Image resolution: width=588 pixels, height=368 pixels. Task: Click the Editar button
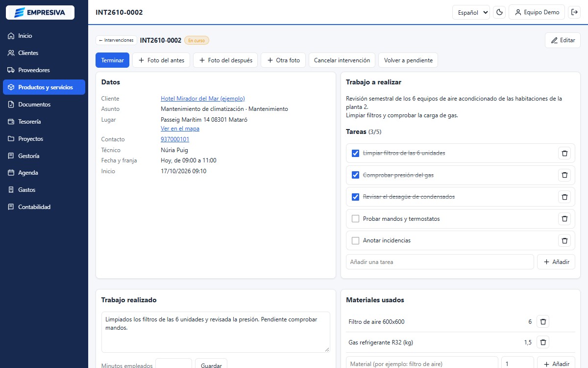coord(563,40)
